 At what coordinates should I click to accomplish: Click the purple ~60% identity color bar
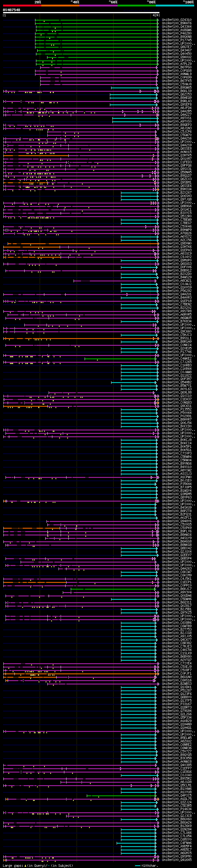98,6
